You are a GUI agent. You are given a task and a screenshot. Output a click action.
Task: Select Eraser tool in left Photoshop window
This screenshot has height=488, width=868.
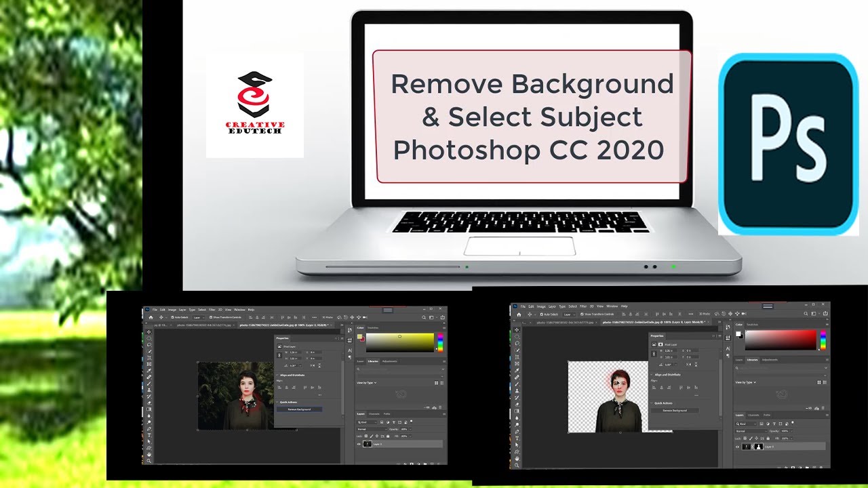149,403
